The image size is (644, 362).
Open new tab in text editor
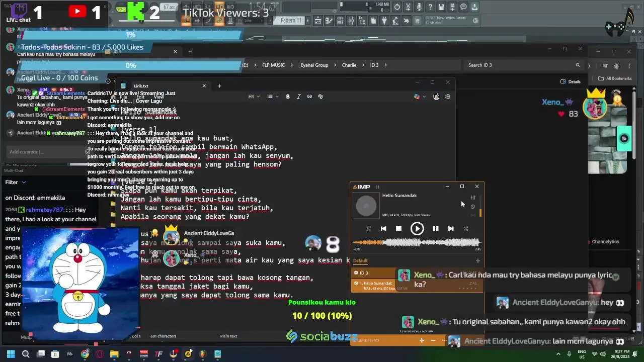[219, 86]
